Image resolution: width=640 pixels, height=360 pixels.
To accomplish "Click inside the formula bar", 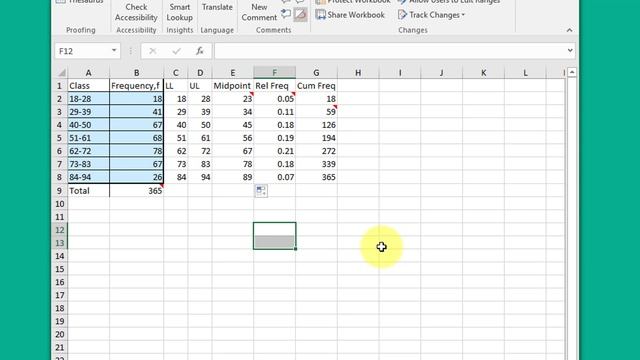I will click(389, 51).
